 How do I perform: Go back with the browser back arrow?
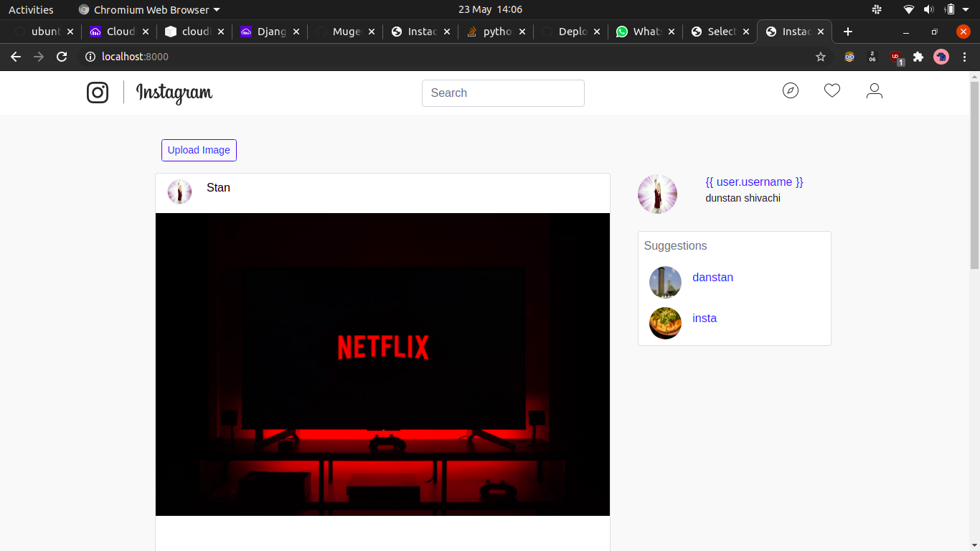point(16,57)
